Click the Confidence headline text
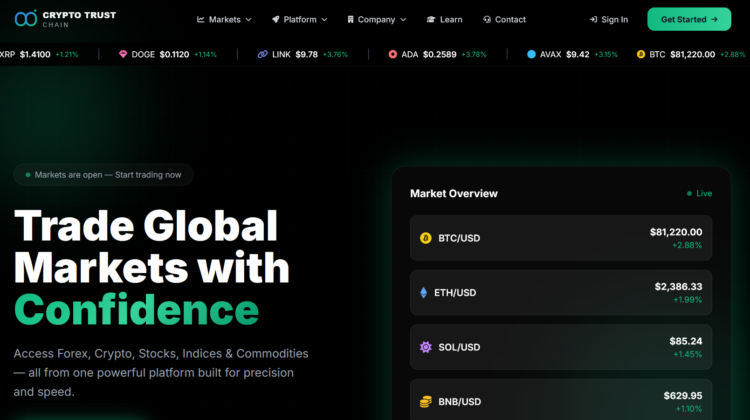The height and width of the screenshot is (420, 750). 136,309
